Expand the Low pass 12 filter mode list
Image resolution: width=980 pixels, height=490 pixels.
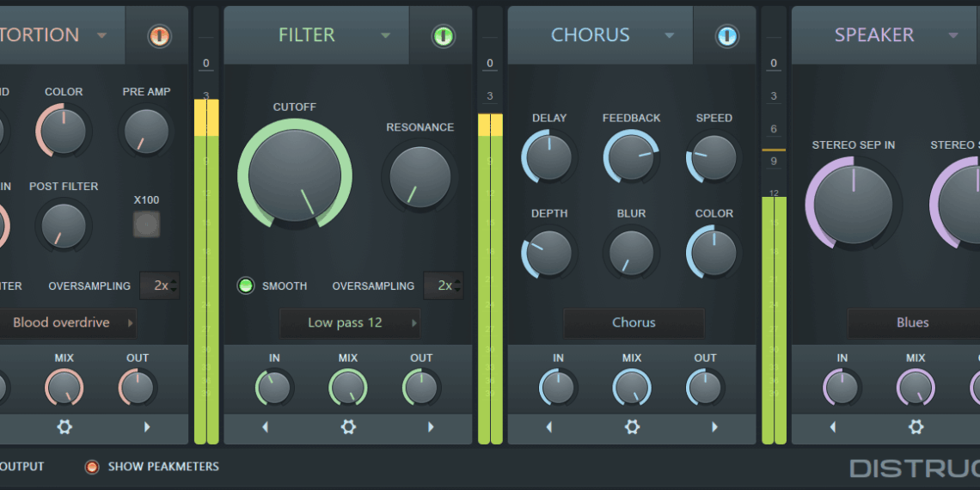click(x=350, y=323)
